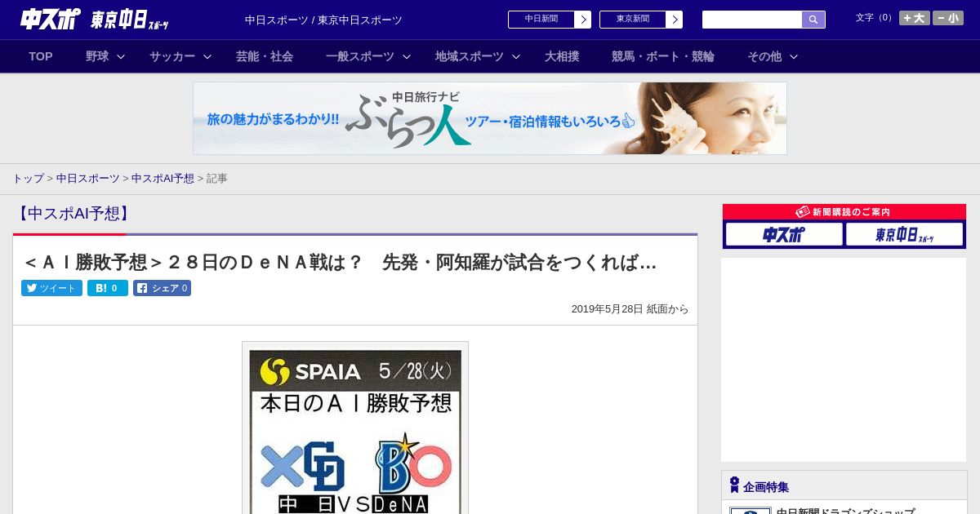
Task: Open the 地域スポーツ menu
Action: pyautogui.click(x=470, y=56)
